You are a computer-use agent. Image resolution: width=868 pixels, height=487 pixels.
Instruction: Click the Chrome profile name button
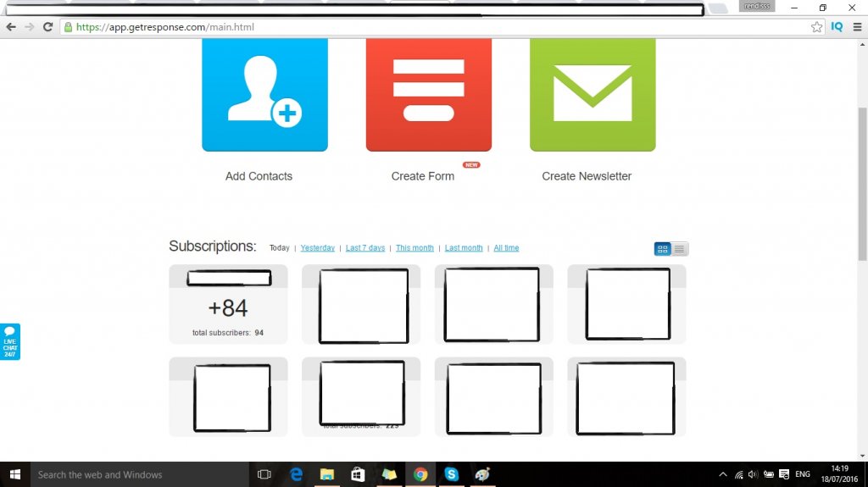pos(757,6)
